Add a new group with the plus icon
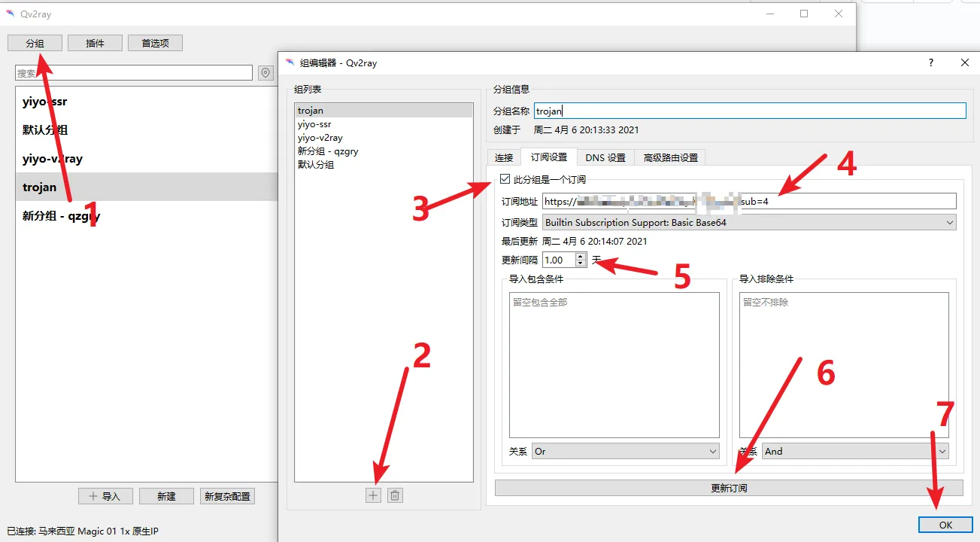Viewport: 980px width, 542px height. (x=373, y=495)
